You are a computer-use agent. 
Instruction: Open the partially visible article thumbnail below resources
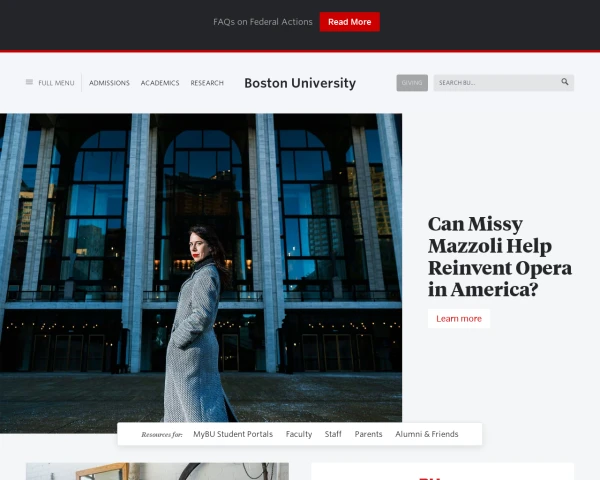[x=157, y=471]
